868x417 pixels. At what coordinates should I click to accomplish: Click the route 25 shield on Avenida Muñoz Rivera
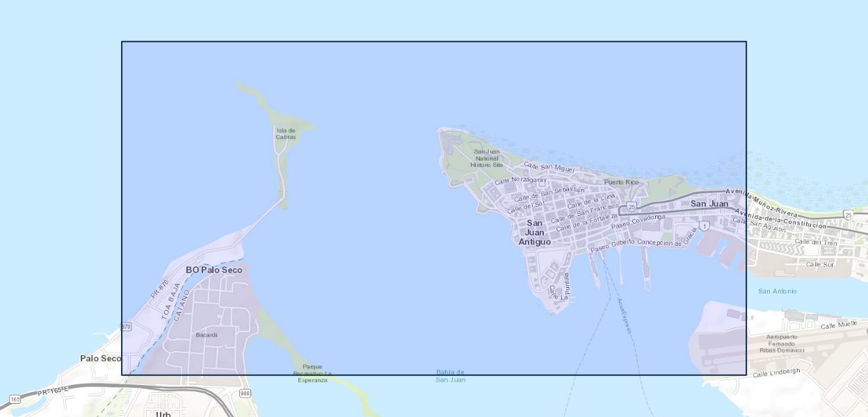click(848, 215)
